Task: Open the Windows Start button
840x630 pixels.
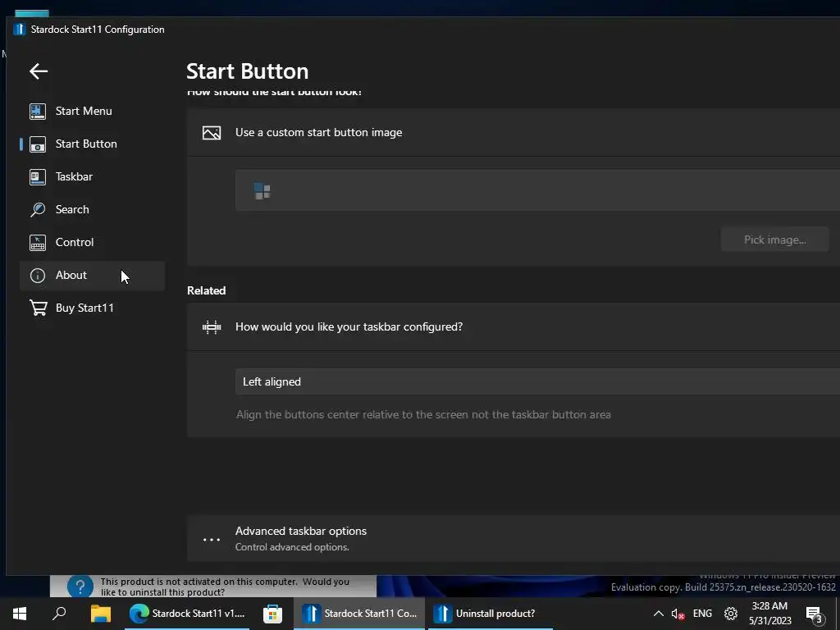Action: 20,614
